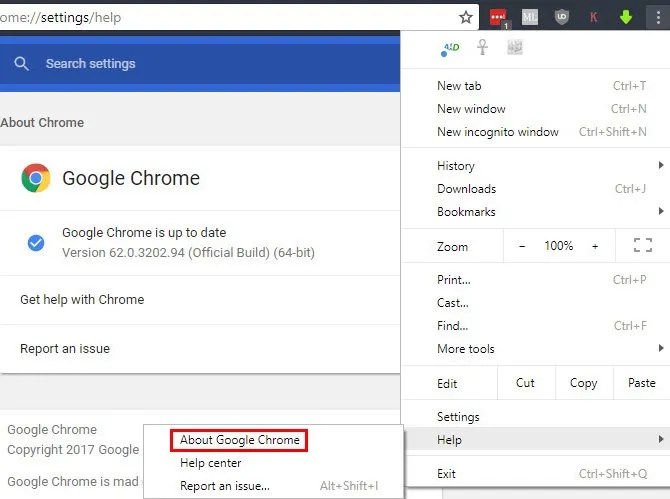670x499 pixels.
Task: Click the 100% zoom value
Action: pyautogui.click(x=558, y=246)
